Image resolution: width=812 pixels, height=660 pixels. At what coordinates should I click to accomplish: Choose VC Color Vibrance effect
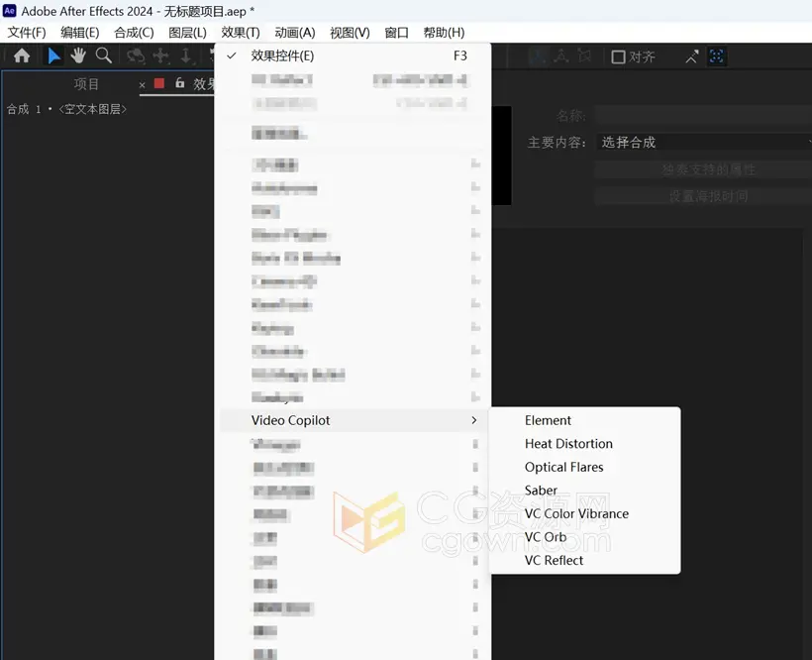pyautogui.click(x=576, y=513)
